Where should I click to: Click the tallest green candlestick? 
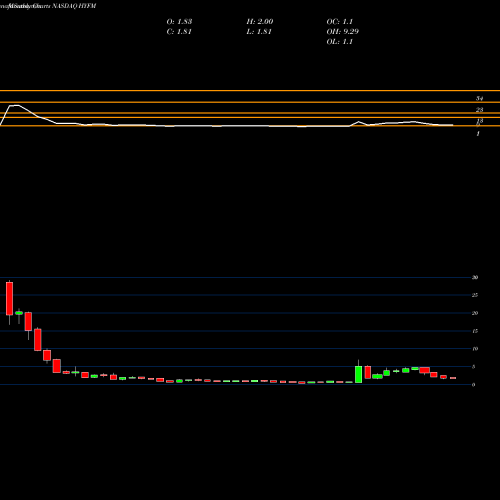(358, 374)
